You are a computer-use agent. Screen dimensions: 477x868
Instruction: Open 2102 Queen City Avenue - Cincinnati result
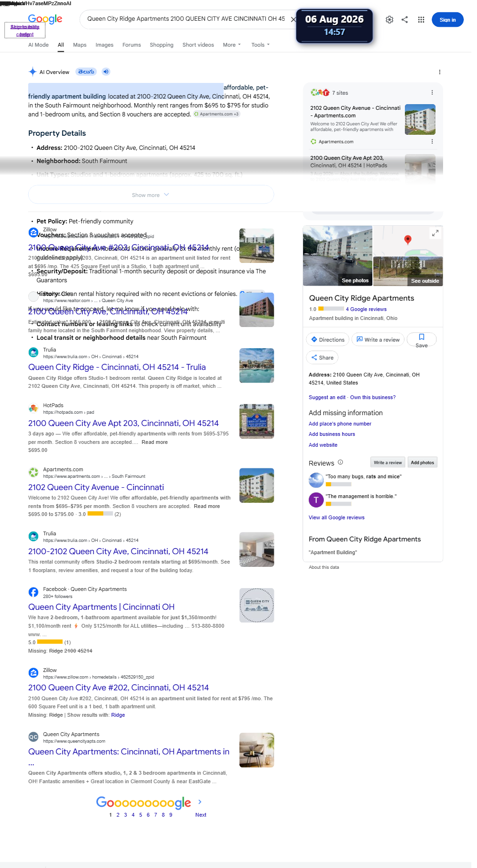click(x=96, y=487)
